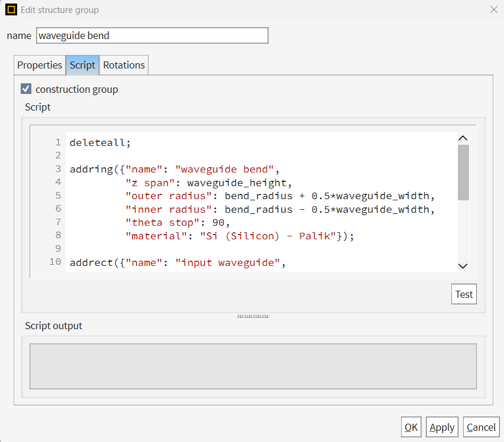Click the scroll up arrow of the script editor
504x442 pixels.
point(463,138)
